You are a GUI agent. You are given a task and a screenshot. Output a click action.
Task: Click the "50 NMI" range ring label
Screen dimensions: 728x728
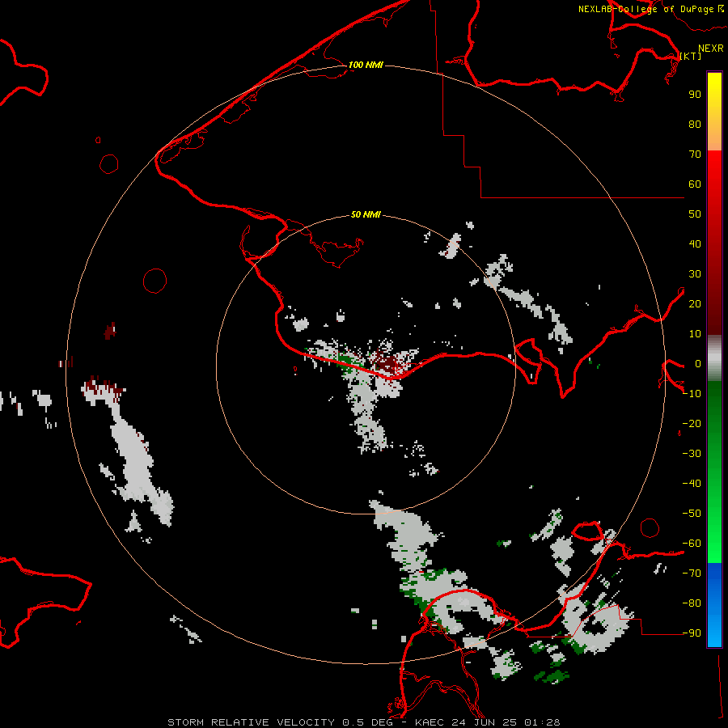tap(366, 214)
